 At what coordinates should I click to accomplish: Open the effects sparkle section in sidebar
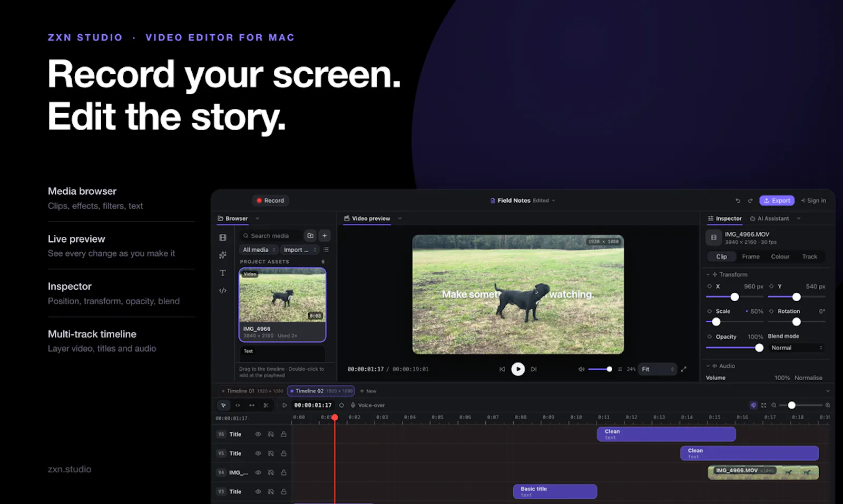[223, 255]
